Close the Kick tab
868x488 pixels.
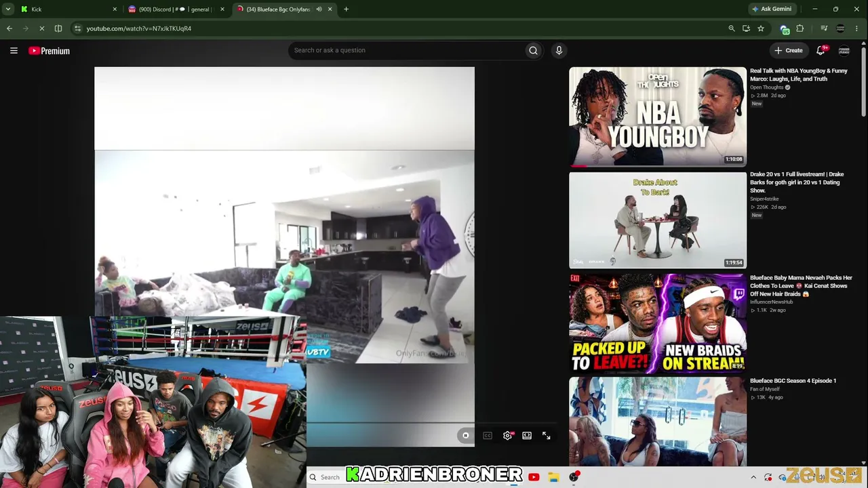[115, 9]
